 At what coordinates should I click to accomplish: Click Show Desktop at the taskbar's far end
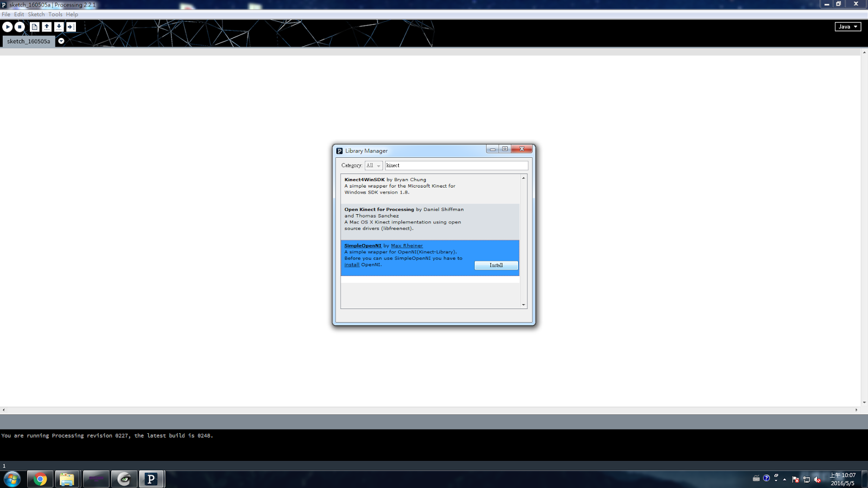[864, 479]
